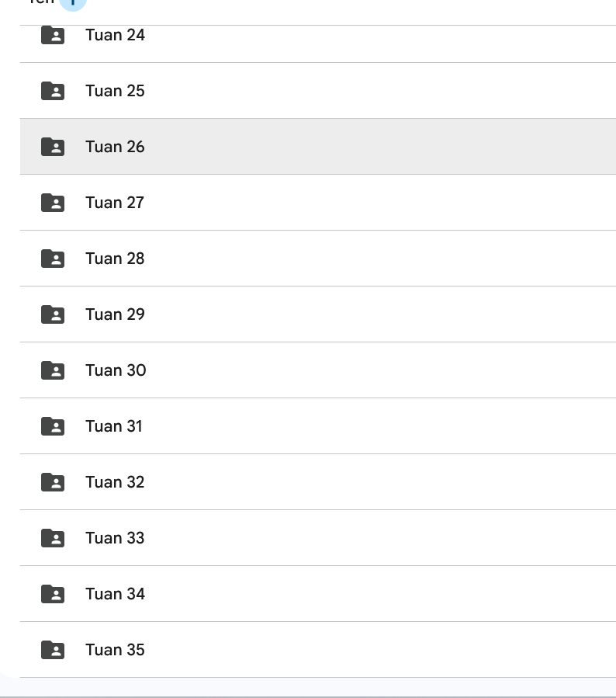Click the folder icon for Tuan 35
Screen dimensions: 616x698
pyautogui.click(x=53, y=650)
